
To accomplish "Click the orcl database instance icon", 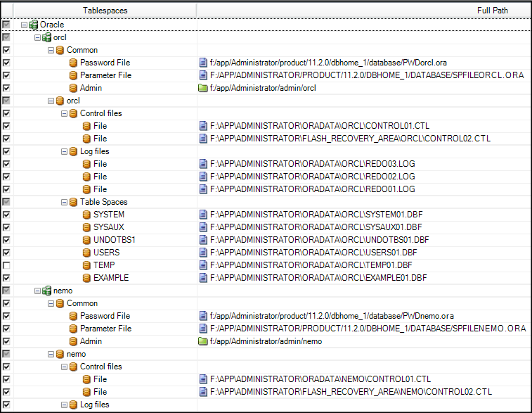I will [46, 37].
